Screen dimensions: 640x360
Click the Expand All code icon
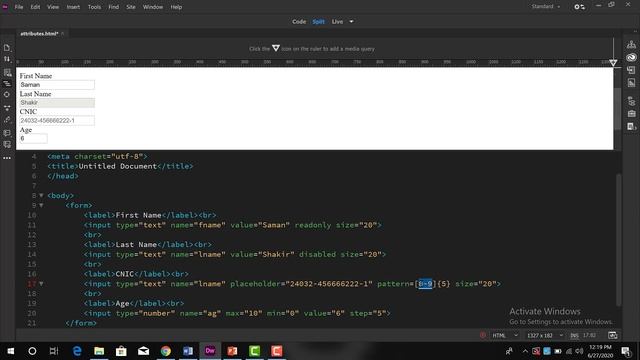coord(7,108)
